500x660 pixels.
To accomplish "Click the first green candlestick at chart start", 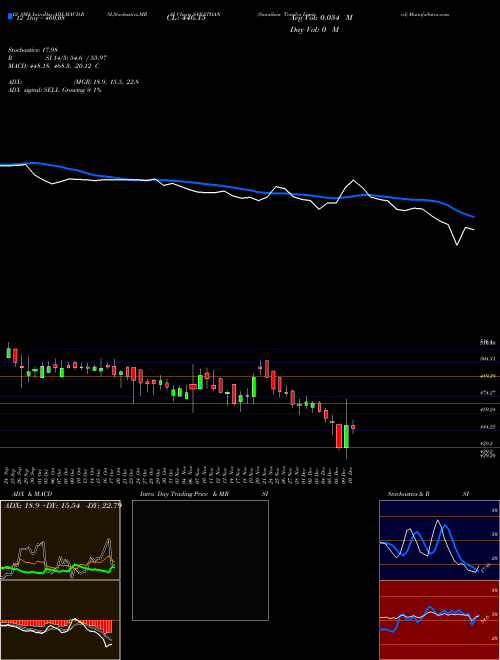I will [x=8, y=353].
